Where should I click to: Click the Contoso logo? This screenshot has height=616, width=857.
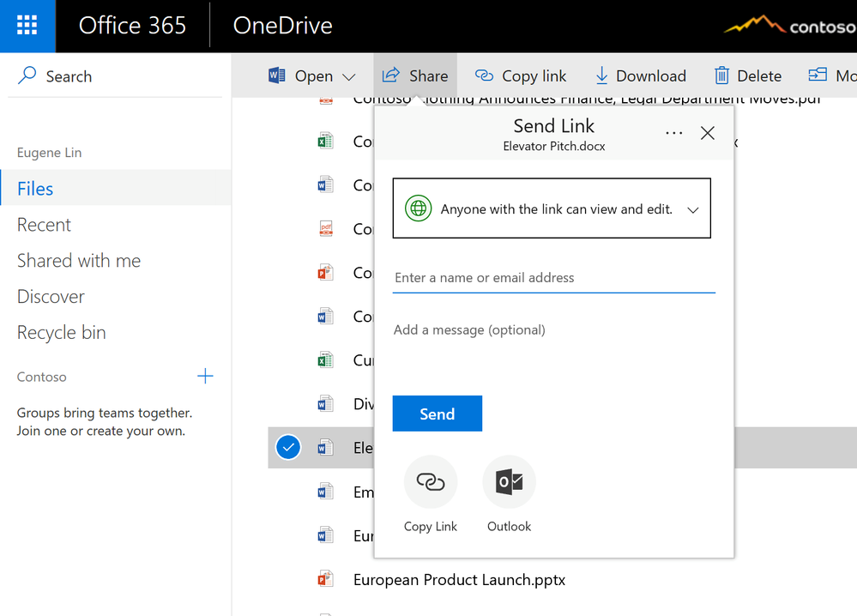pyautogui.click(x=790, y=25)
